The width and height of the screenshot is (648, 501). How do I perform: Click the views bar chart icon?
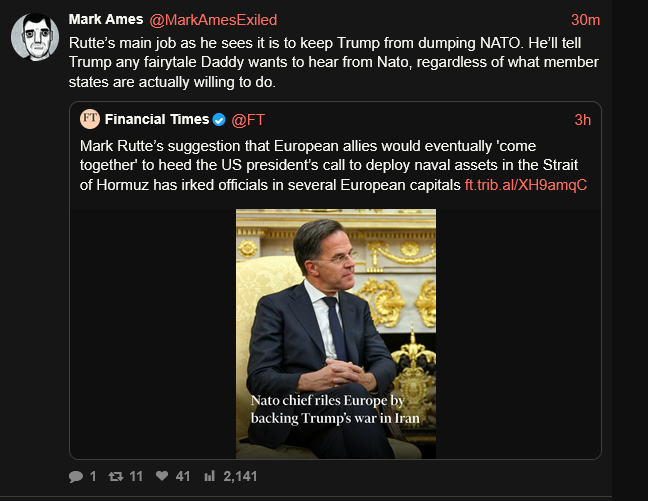point(210,477)
